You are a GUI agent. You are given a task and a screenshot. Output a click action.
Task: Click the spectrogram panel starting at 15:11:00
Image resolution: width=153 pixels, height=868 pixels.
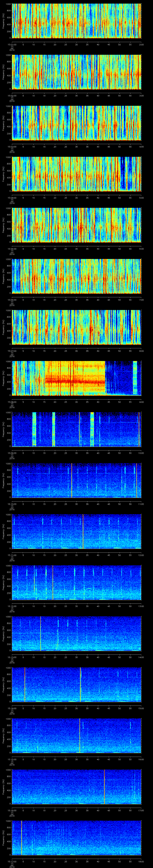(76, 531)
